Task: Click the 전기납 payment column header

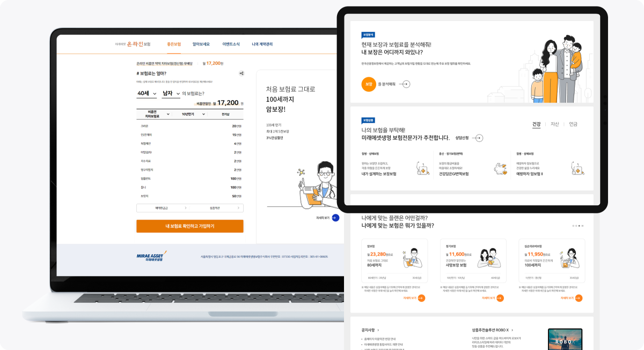Action: [225, 114]
